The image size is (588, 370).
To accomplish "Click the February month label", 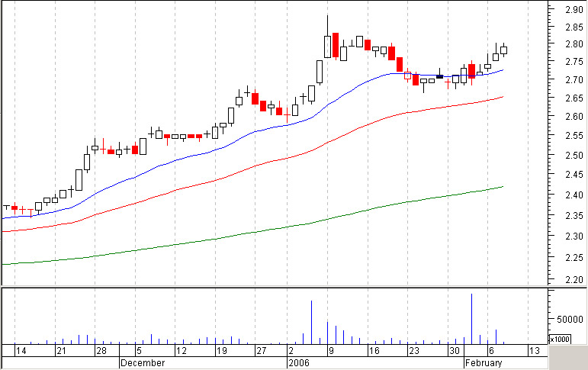I will pyautogui.click(x=484, y=363).
